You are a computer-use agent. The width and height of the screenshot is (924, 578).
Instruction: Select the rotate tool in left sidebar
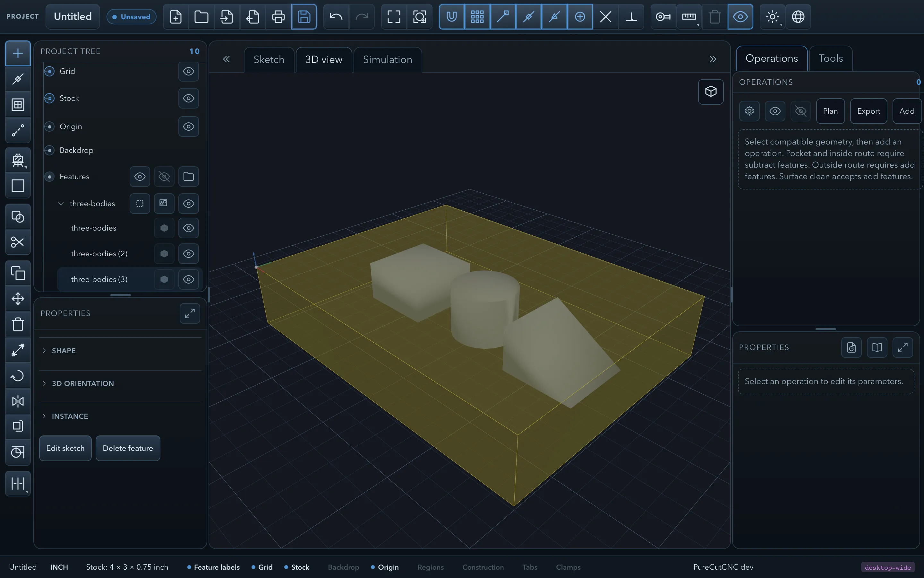coord(18,376)
